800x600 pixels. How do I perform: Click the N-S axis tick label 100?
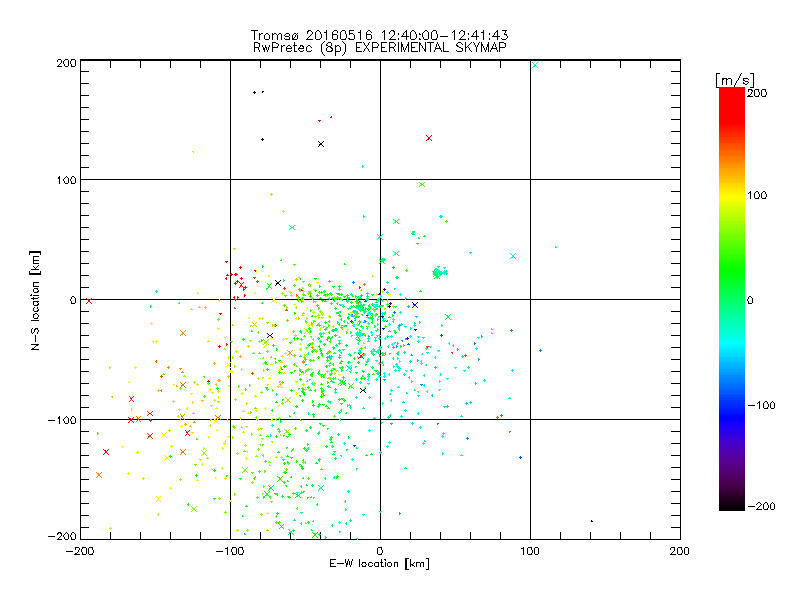[66, 180]
